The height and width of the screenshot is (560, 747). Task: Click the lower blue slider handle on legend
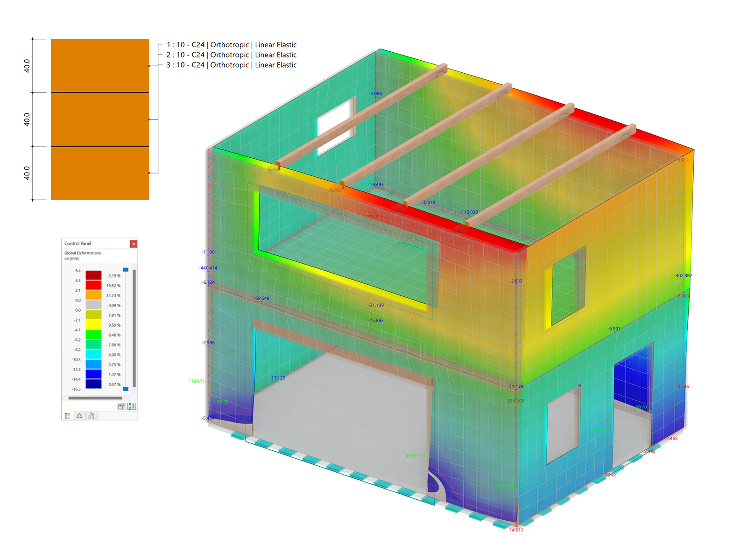pos(126,389)
